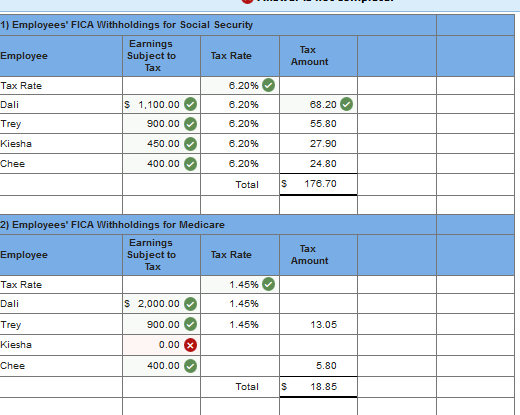Click Social Security total 176.70

coord(320,184)
